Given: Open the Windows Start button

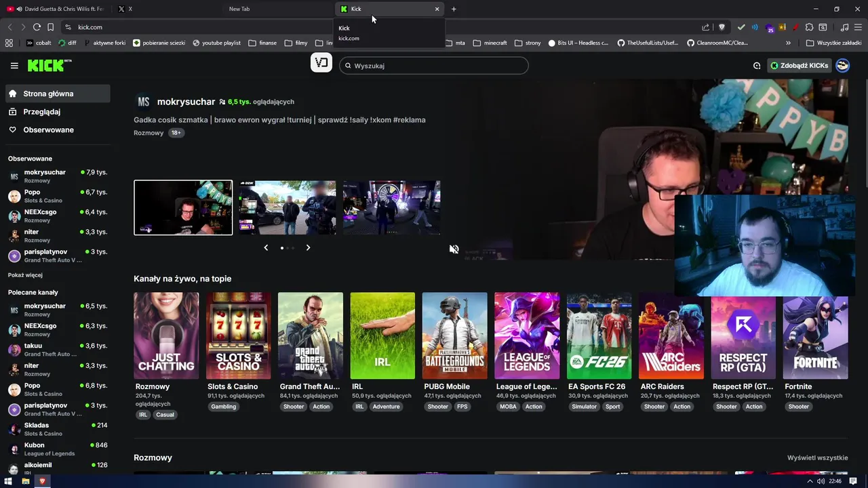Looking at the screenshot, I should coord(8,481).
